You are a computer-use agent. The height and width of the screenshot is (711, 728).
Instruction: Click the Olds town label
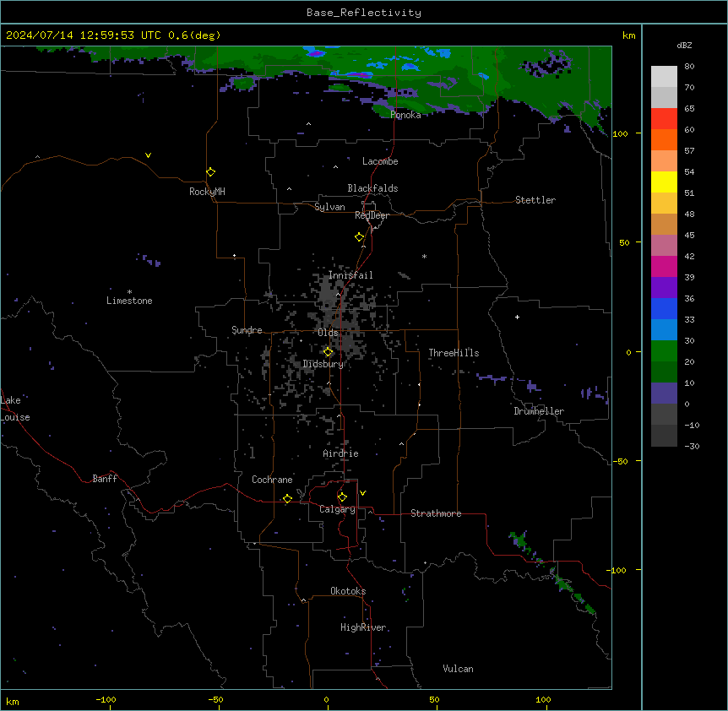coord(328,333)
